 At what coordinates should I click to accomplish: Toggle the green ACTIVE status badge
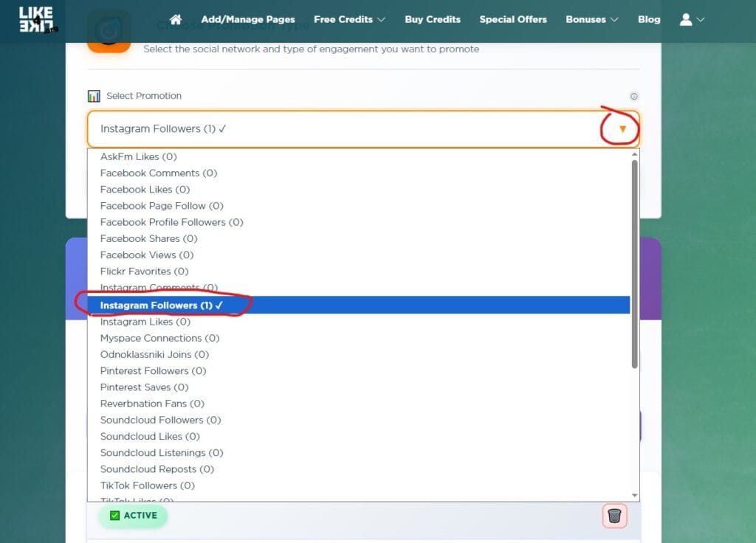pyautogui.click(x=134, y=516)
